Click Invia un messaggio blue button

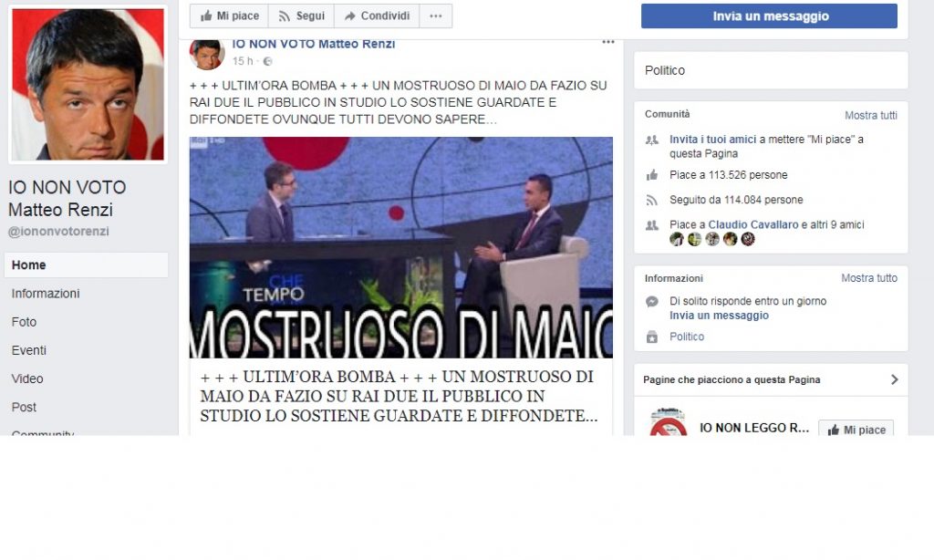[769, 16]
